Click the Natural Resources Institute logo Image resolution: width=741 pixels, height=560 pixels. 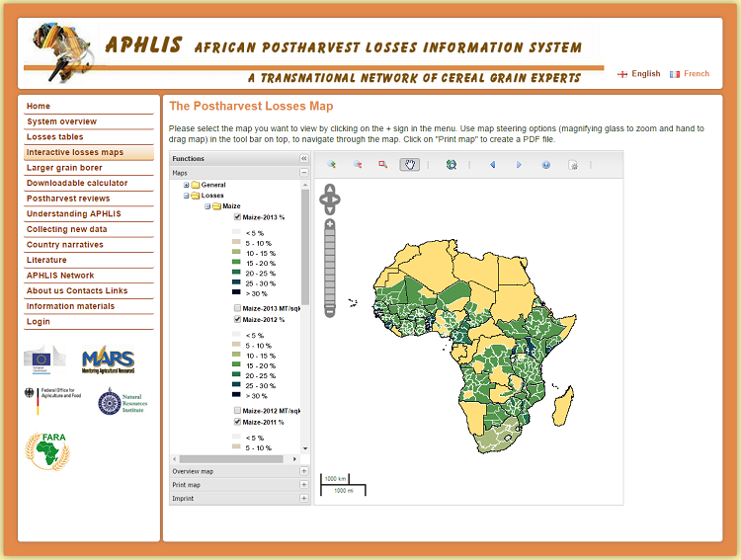[123, 402]
